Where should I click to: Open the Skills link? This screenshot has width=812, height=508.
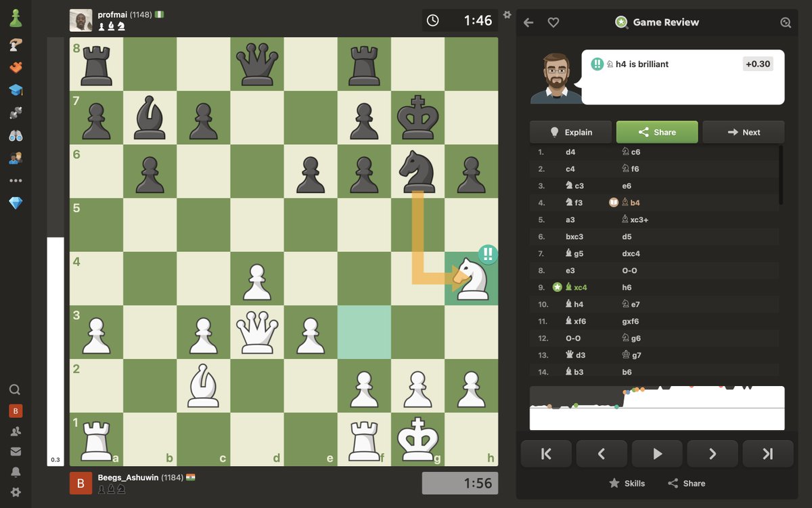pyautogui.click(x=627, y=483)
